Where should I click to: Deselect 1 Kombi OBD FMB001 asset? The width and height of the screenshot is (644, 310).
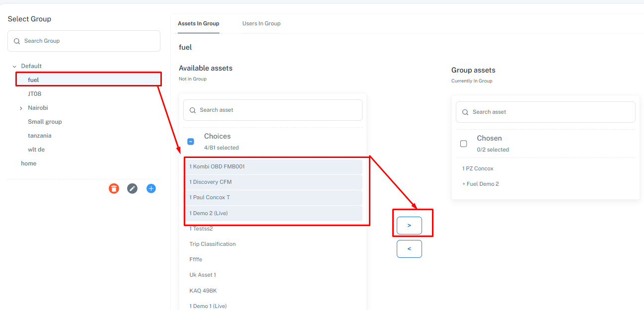pos(217,166)
